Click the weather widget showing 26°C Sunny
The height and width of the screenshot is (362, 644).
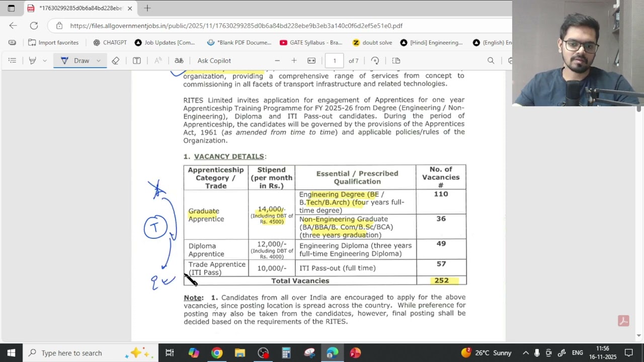(x=486, y=353)
